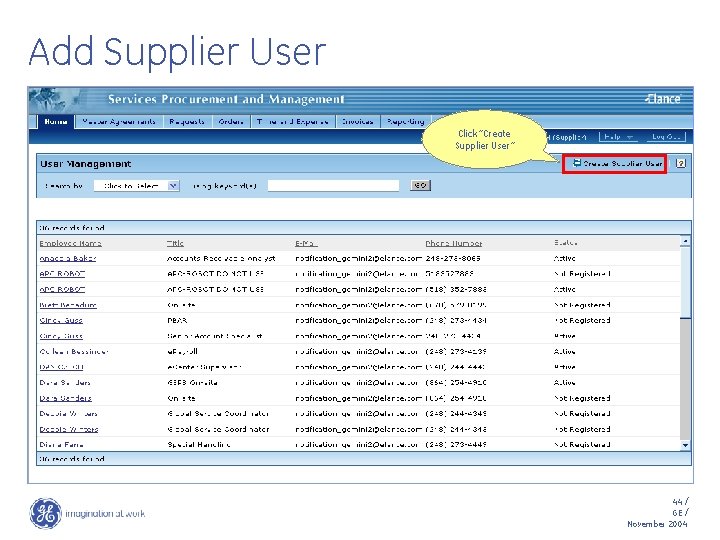Click the Elance logo in header
This screenshot has width=720, height=540.
pyautogui.click(x=663, y=99)
